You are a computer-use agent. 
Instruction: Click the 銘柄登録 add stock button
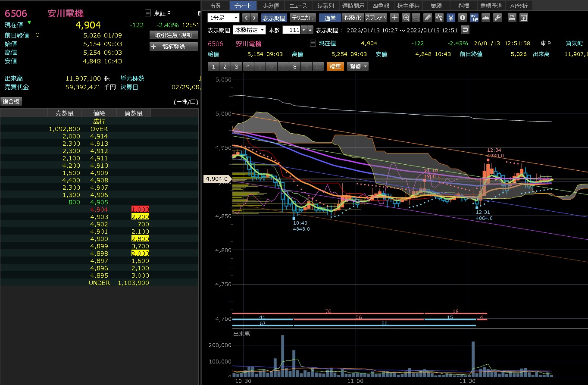[x=173, y=47]
